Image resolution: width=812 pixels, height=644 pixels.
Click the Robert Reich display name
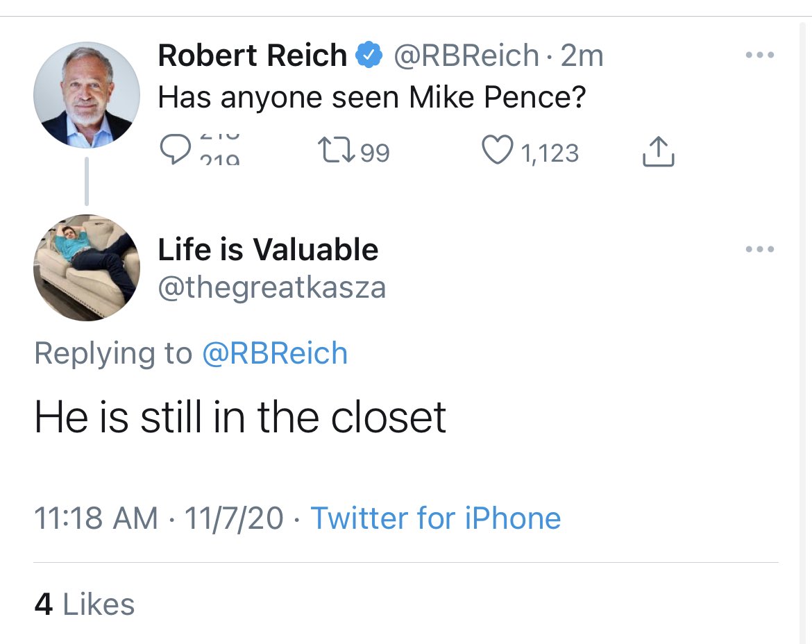tap(253, 56)
